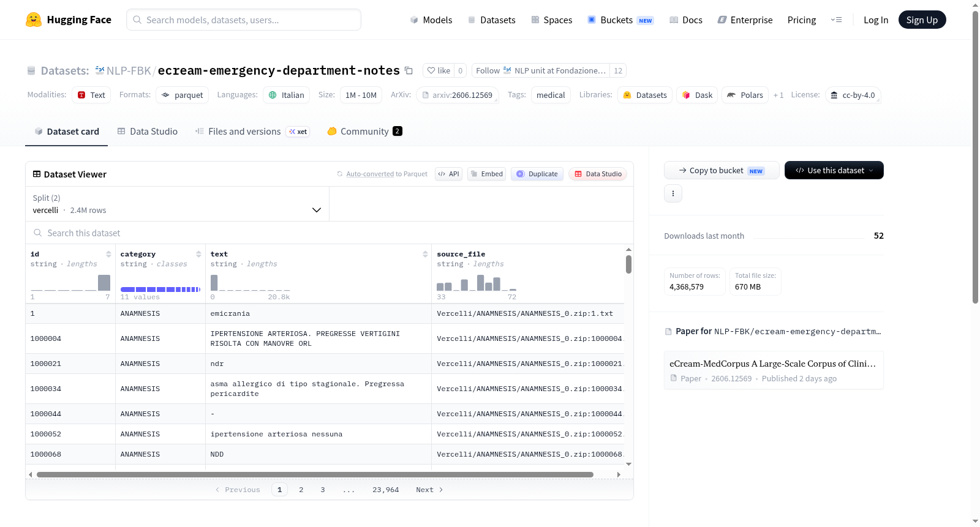The height and width of the screenshot is (527, 980).
Task: Copy dataset name with the copy icon
Action: pos(409,70)
